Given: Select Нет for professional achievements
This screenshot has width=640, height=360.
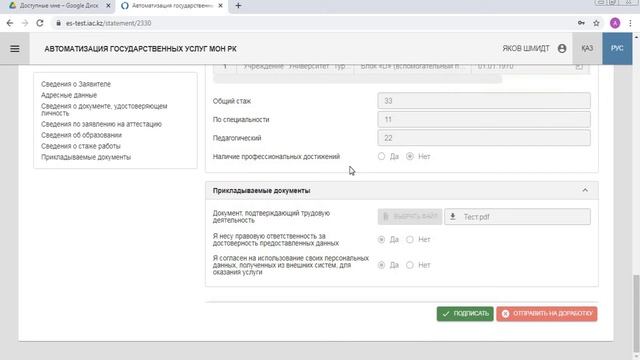Looking at the screenshot, I should (410, 156).
